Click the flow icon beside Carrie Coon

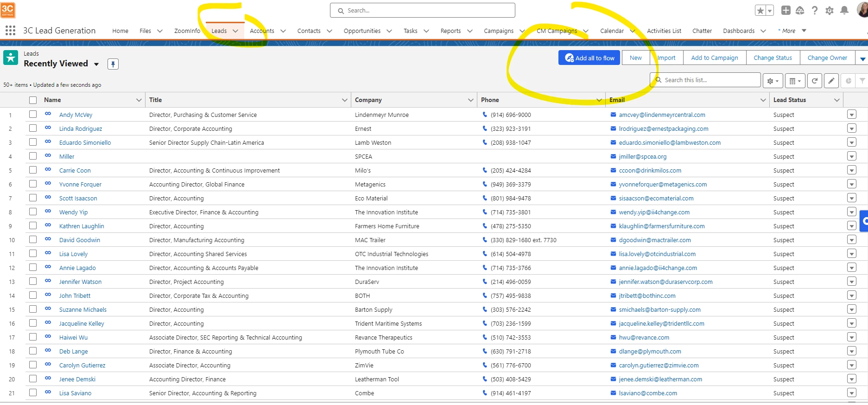click(x=48, y=169)
